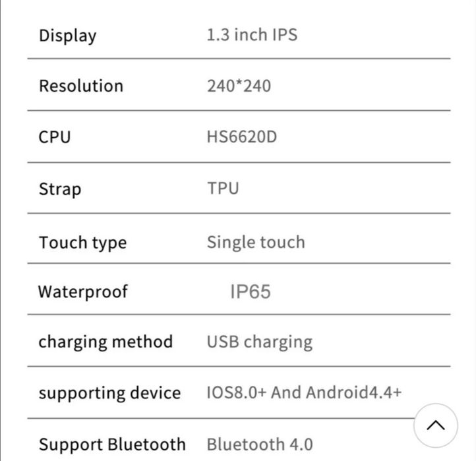Click the Support Bluetooth label
The height and width of the screenshot is (461, 476).
[112, 444]
